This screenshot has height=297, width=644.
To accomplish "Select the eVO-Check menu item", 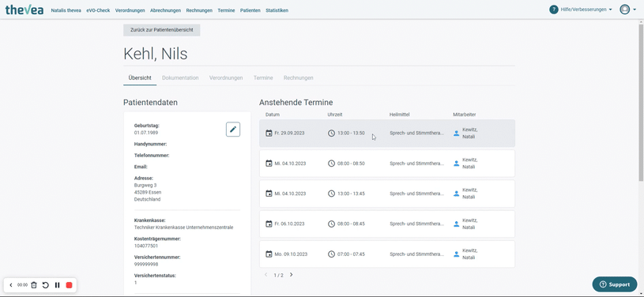I will tap(98, 11).
